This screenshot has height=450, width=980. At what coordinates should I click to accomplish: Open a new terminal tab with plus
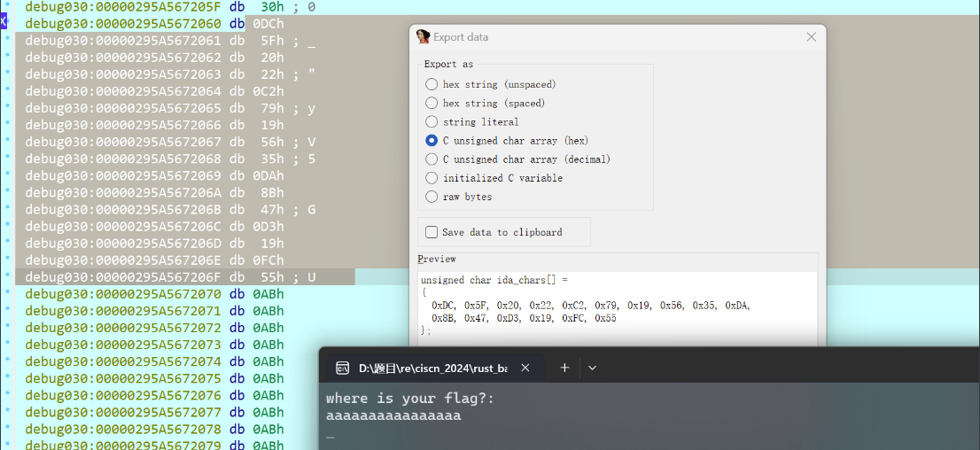[564, 368]
